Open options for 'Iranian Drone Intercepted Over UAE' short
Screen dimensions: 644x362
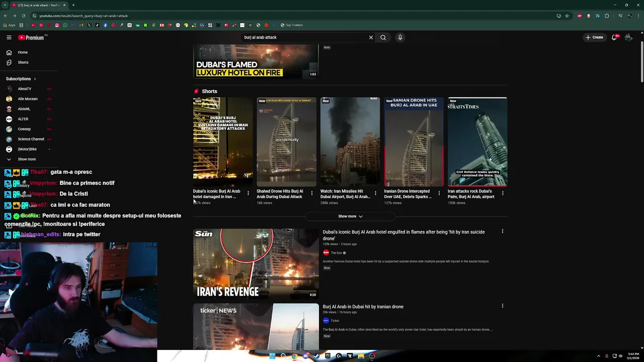tap(439, 193)
